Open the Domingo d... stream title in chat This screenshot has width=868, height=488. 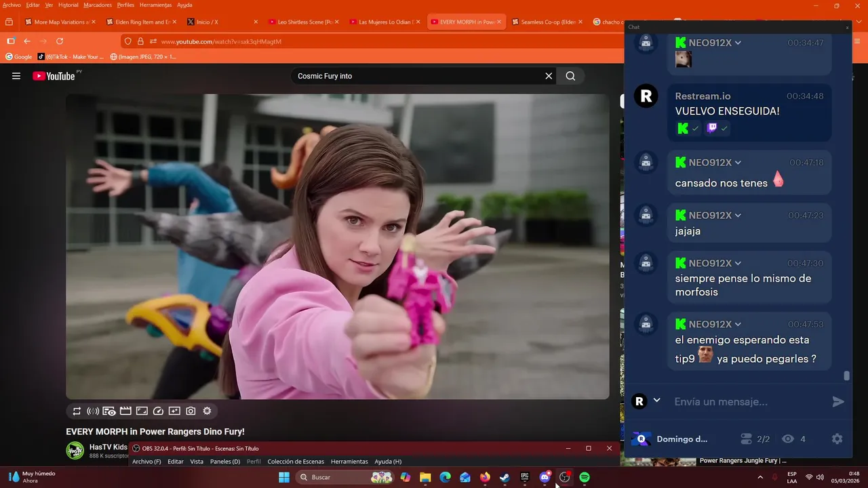click(682, 439)
